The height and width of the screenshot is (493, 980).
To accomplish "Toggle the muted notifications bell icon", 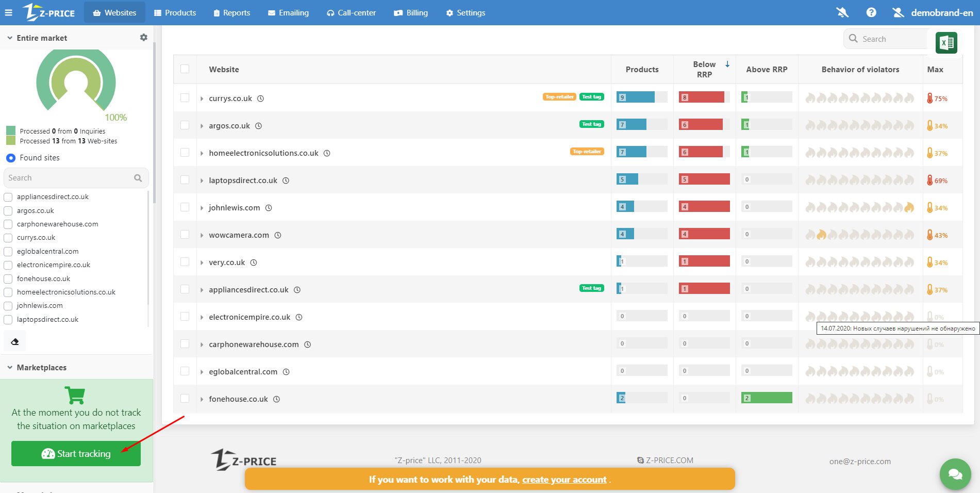I will pyautogui.click(x=842, y=12).
